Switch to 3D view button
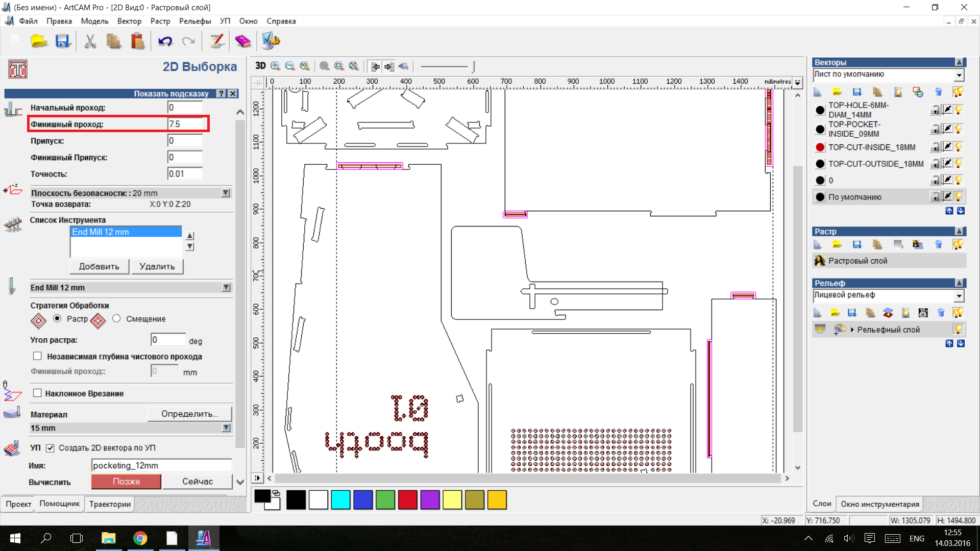Viewport: 980px width, 551px height. [260, 66]
